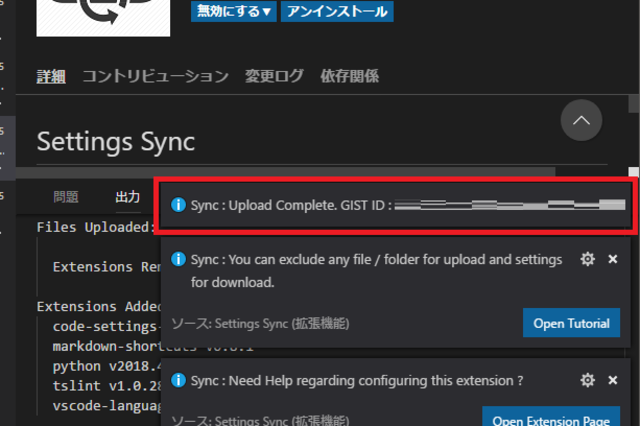The height and width of the screenshot is (426, 640).
Task: Click the round scroll-to-top arrow button
Action: [581, 120]
